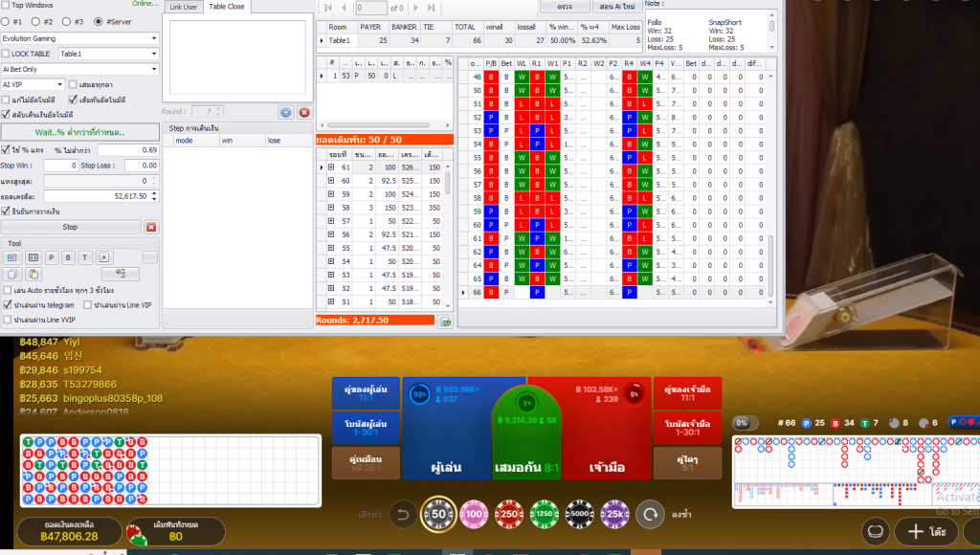The width and height of the screenshot is (980, 555).
Task: Expand round 61 row in bet list
Action: click(322, 167)
